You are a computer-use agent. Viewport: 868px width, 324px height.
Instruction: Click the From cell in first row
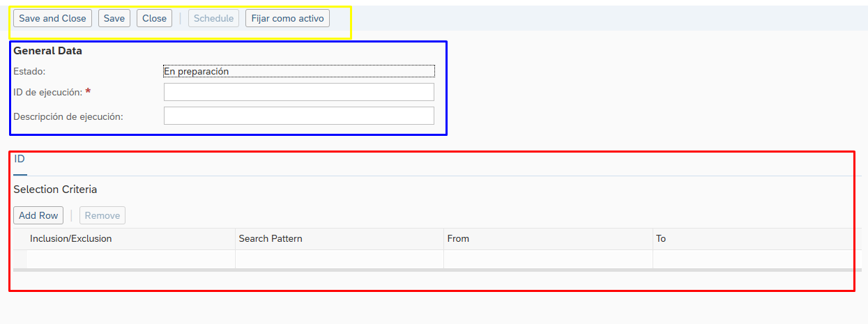tap(547, 259)
